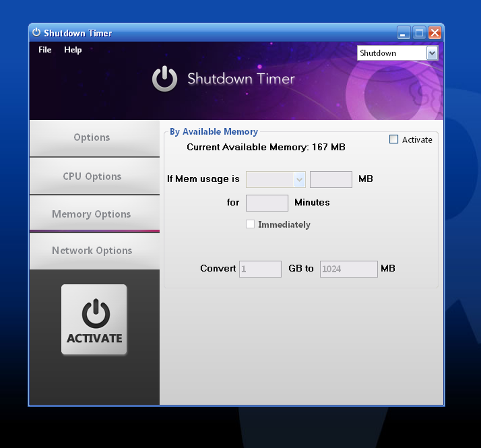Click the large power logo in banner
Image resolution: width=481 pixels, height=448 pixels.
point(165,79)
